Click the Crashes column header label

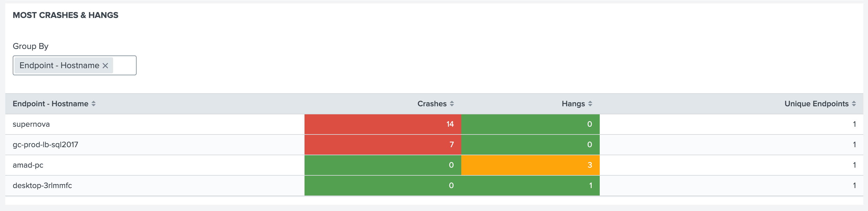tap(432, 104)
